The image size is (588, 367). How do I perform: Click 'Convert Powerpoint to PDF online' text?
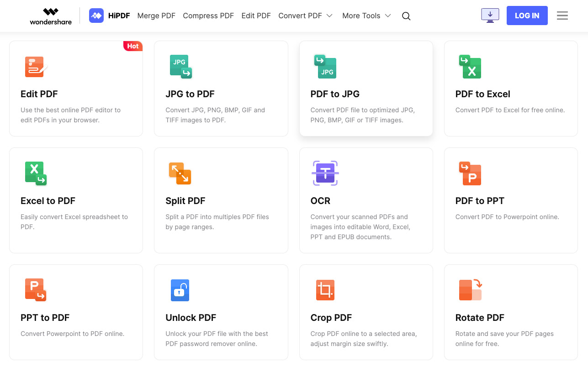point(73,334)
